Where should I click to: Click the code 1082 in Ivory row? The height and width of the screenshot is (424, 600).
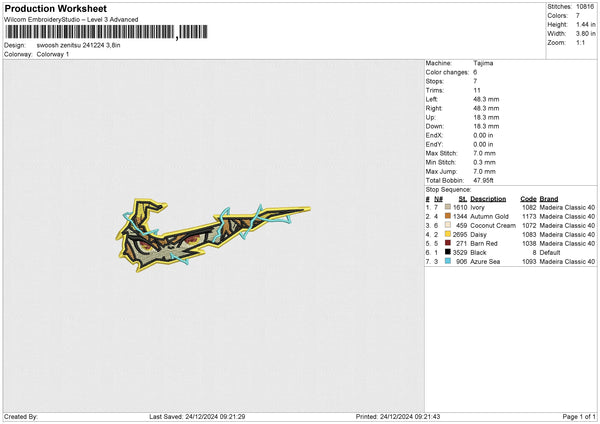click(529, 207)
